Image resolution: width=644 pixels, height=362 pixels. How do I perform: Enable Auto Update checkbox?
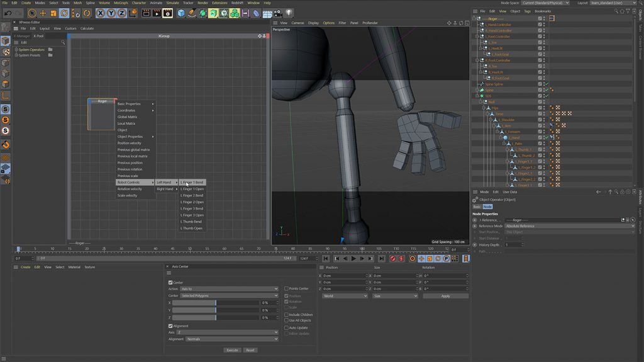coord(286,328)
